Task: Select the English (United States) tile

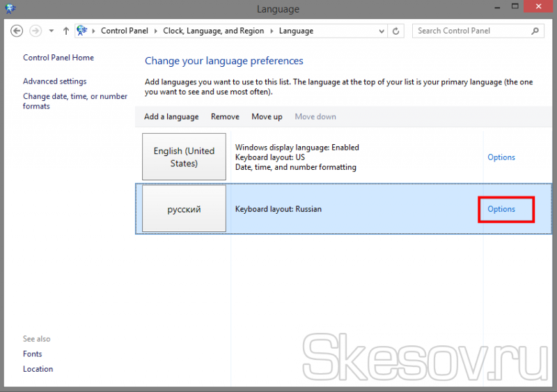Action: (x=184, y=157)
